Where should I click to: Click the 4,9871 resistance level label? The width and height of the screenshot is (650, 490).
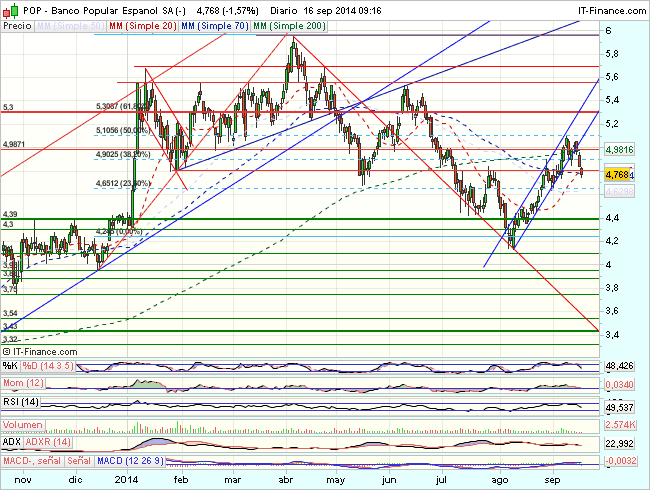point(14,144)
